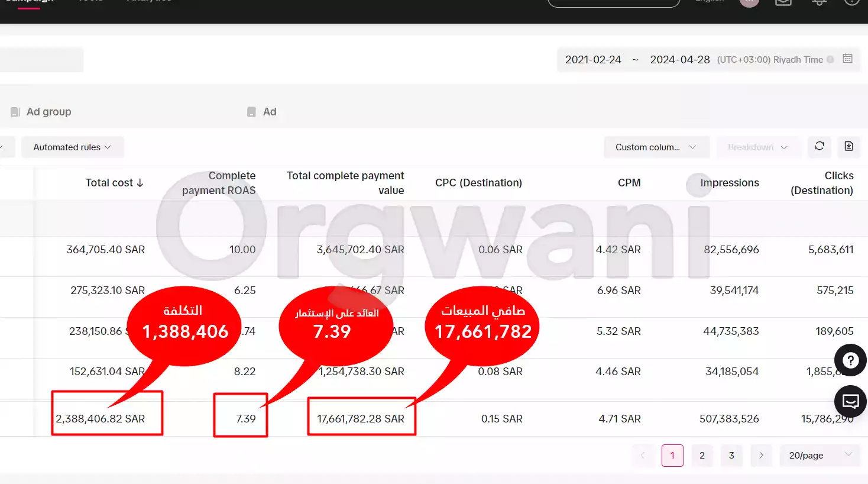Click Impressions column header
Image resolution: width=868 pixels, height=484 pixels.
pos(730,183)
